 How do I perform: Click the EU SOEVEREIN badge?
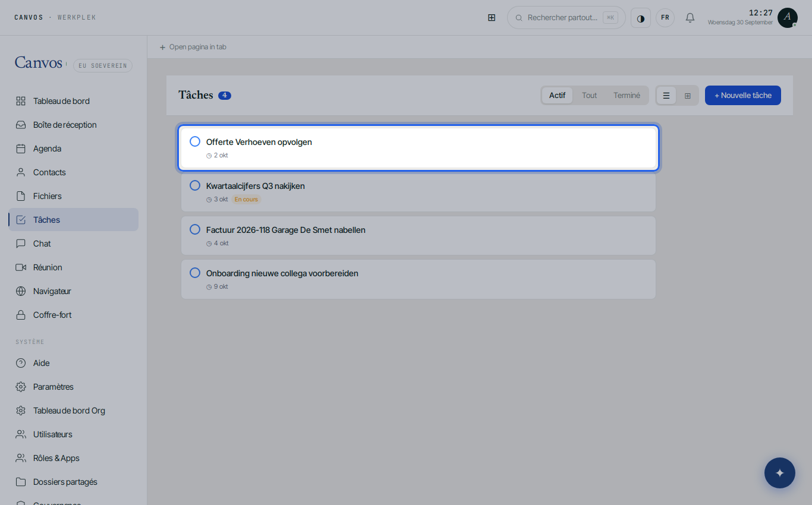tap(103, 66)
